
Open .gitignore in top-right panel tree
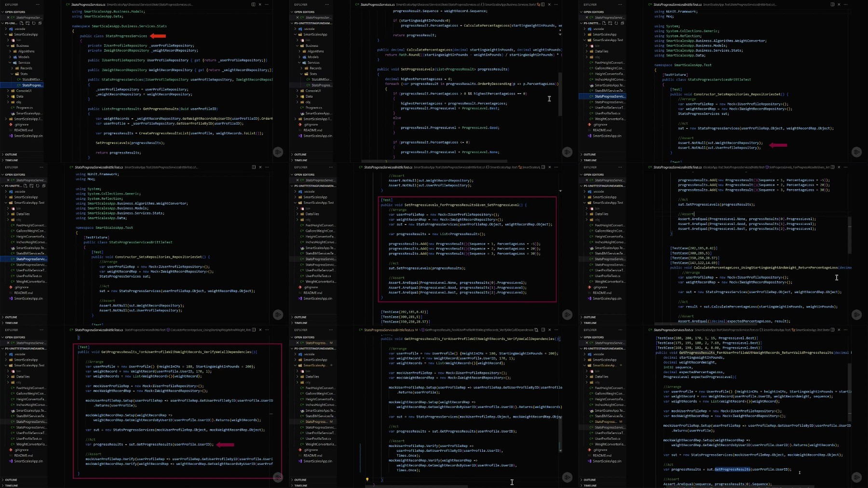pos(600,125)
